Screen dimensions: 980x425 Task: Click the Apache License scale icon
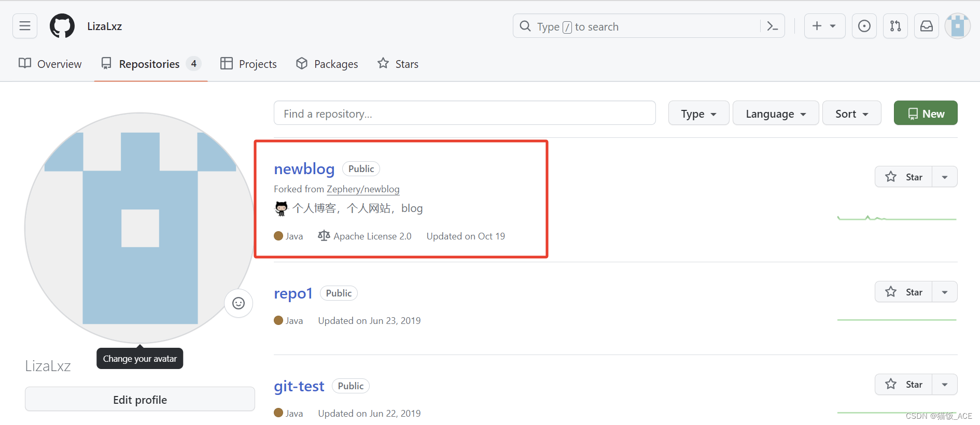pyautogui.click(x=324, y=236)
